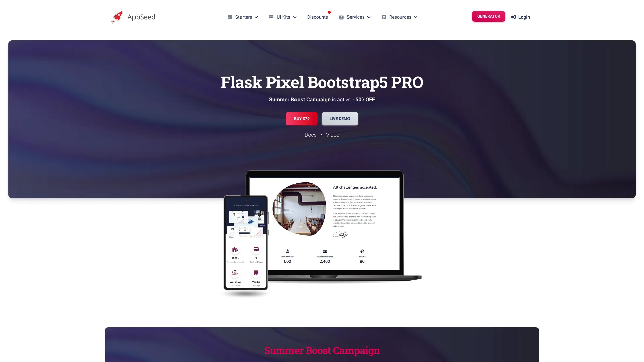
Task: Expand the Services dropdown menu
Action: [x=355, y=17]
